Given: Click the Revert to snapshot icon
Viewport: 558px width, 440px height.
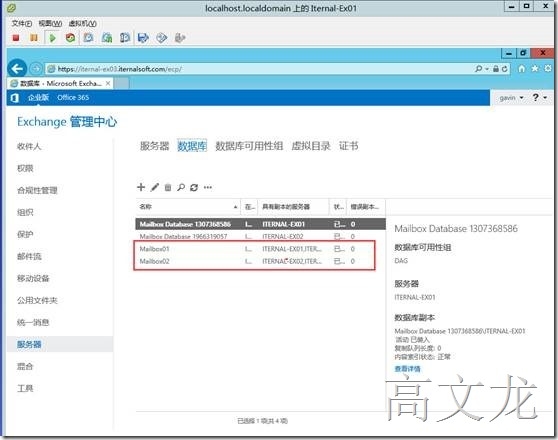Looking at the screenshot, I should [x=107, y=37].
